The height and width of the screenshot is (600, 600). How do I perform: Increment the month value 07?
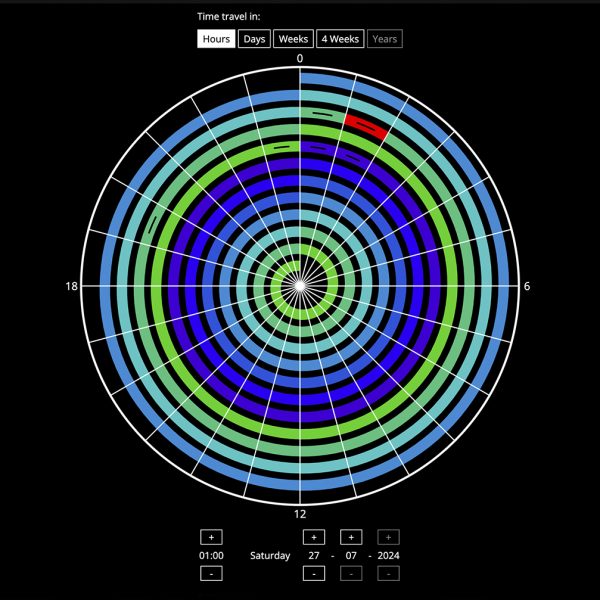(x=351, y=537)
